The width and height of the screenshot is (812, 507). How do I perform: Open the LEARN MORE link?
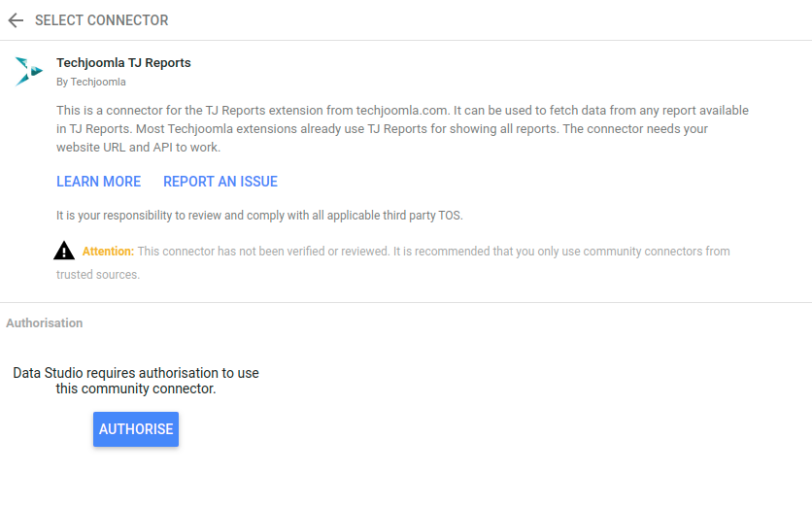click(98, 182)
